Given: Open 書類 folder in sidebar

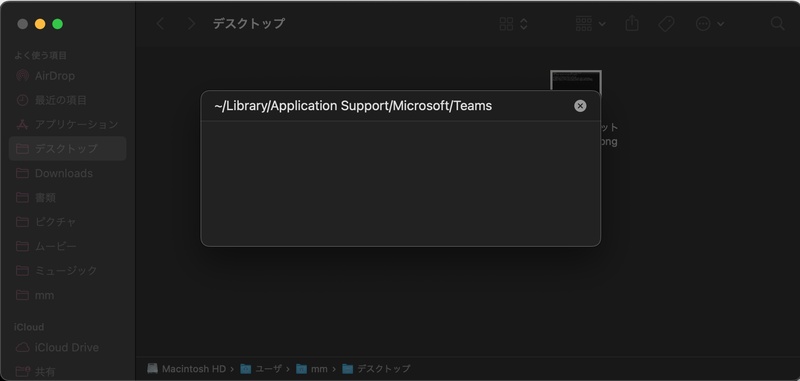Looking at the screenshot, I should coord(67,197).
